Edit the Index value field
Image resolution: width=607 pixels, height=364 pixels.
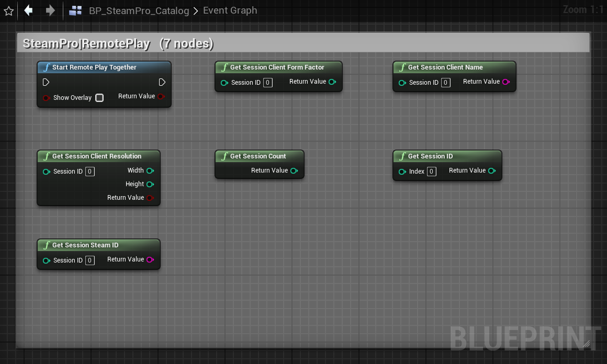432,172
